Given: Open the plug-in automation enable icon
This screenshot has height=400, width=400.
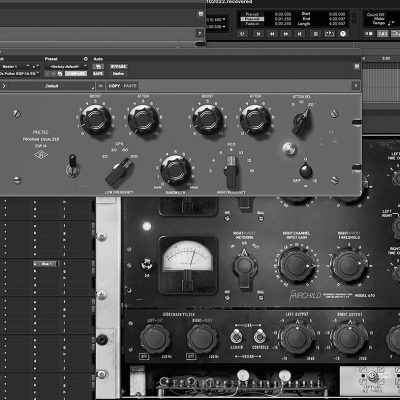Looking at the screenshot, I should (x=98, y=67).
